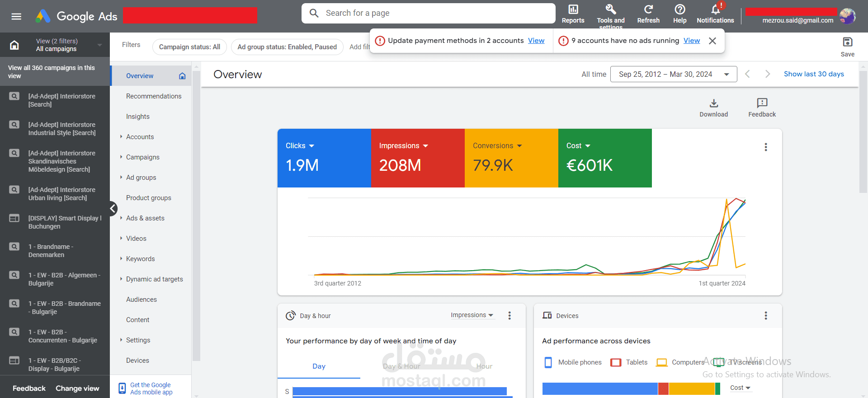
Task: Click the Refresh icon
Action: [x=648, y=14]
